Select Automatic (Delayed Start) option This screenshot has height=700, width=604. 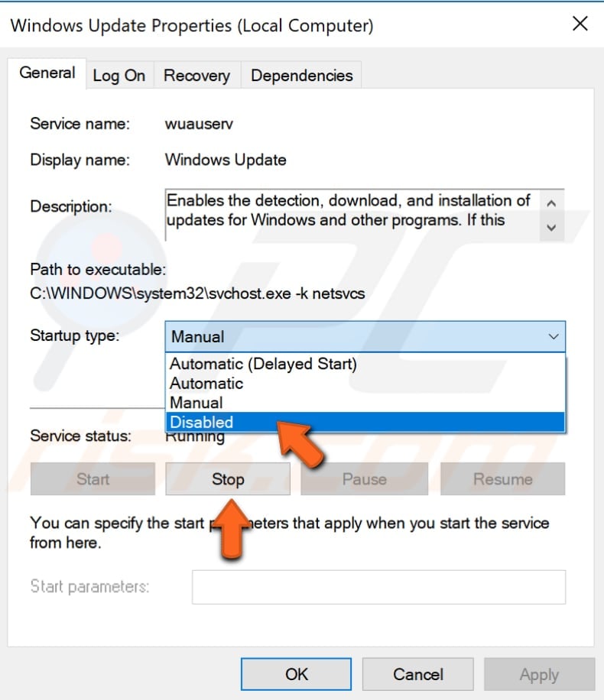[262, 364]
